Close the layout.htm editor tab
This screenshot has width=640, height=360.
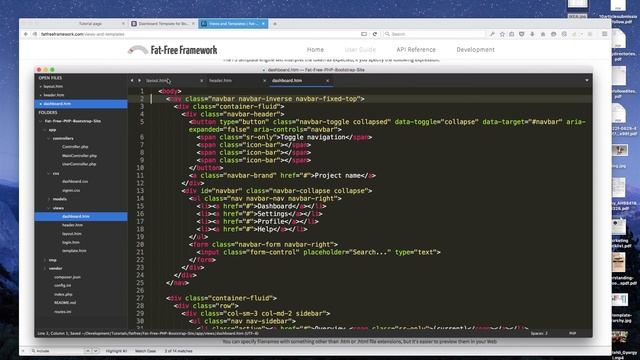[x=201, y=81]
